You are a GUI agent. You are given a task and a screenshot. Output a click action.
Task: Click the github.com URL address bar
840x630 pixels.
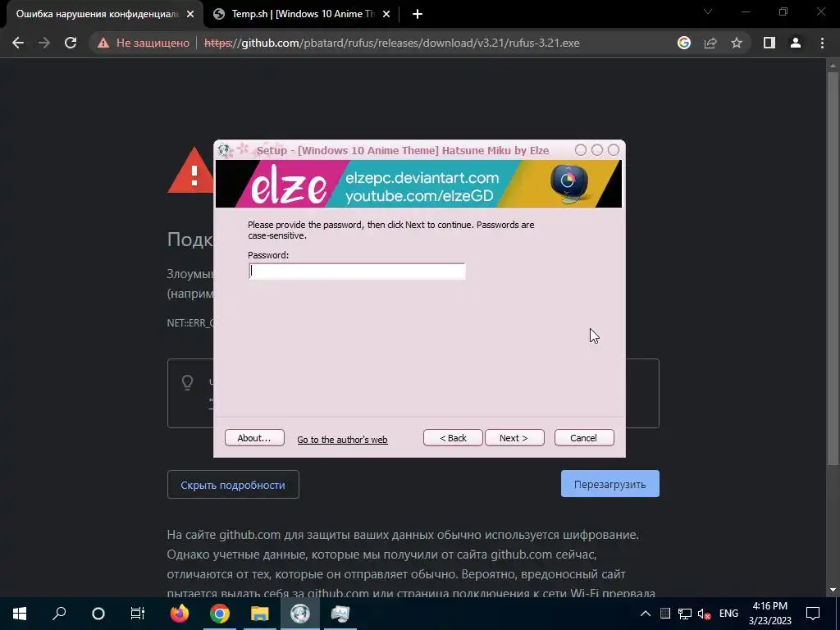[x=391, y=43]
